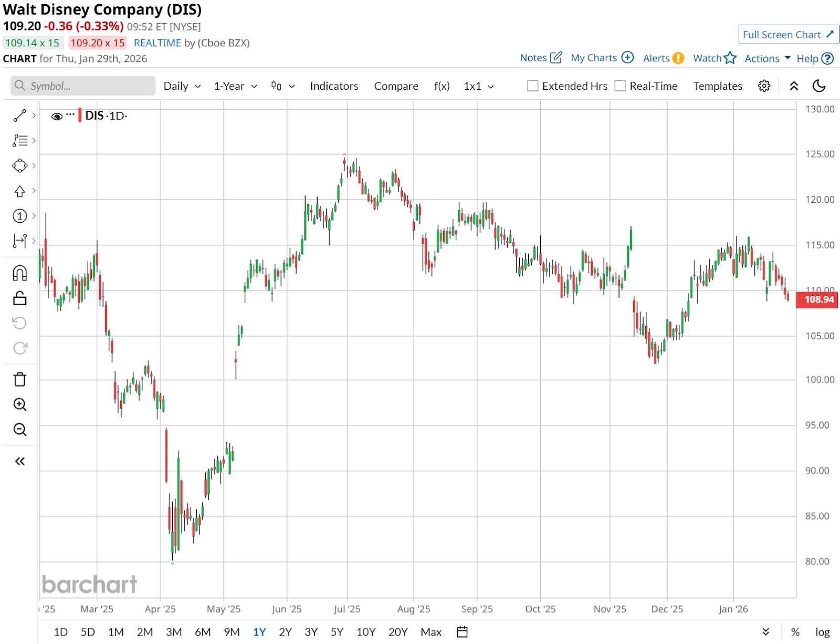Open the numbered annotation tool
Screen dimensions: 840x644
coord(20,216)
